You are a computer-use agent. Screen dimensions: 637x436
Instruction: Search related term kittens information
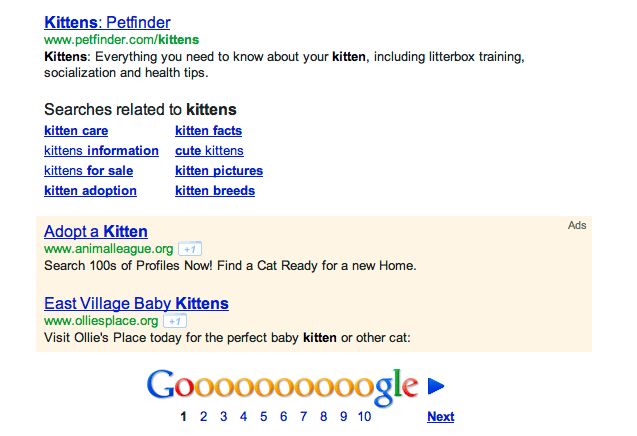tap(101, 151)
